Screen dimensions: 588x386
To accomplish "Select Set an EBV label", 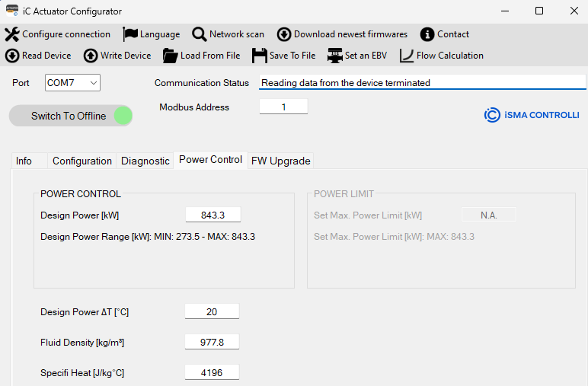I will tap(366, 56).
